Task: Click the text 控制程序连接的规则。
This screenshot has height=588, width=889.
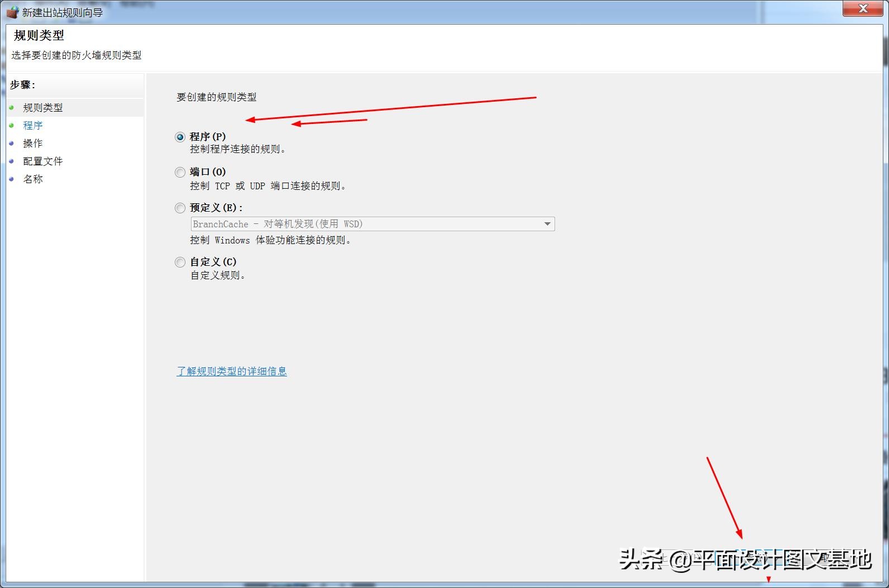Action: (238, 149)
